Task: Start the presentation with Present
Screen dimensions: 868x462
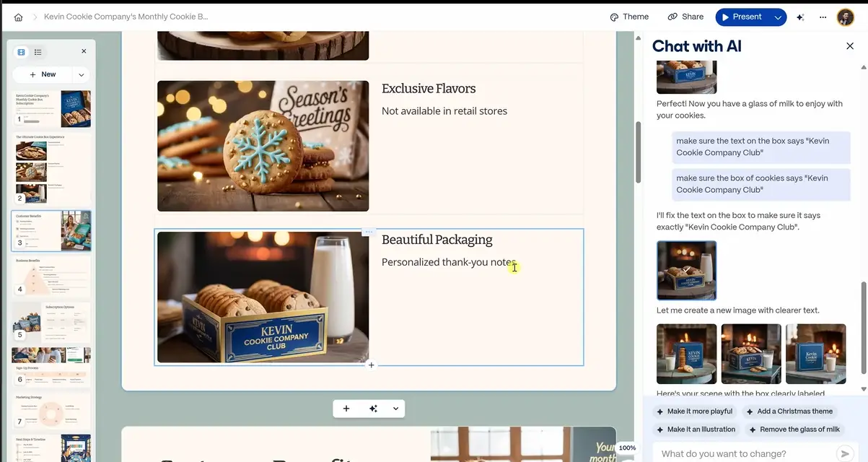Action: (741, 17)
